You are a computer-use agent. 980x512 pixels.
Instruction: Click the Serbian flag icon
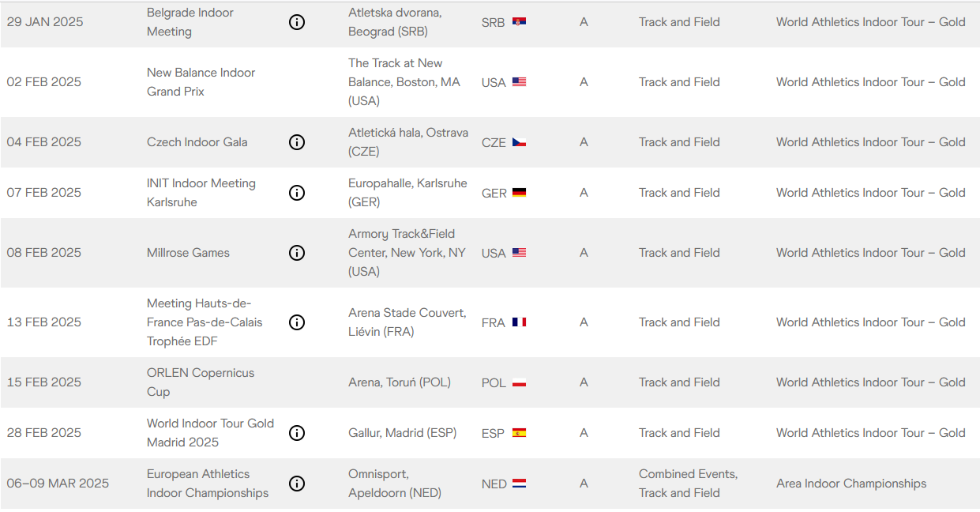[519, 22]
